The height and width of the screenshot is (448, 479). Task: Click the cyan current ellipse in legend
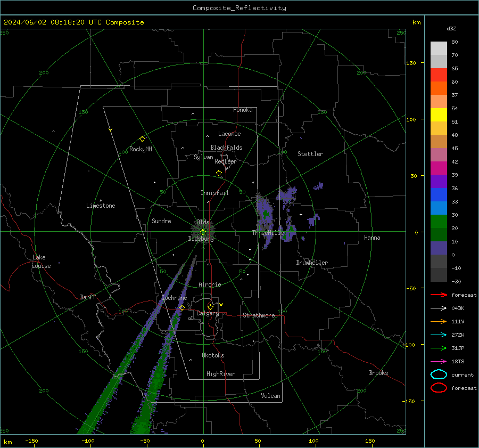pyautogui.click(x=439, y=374)
